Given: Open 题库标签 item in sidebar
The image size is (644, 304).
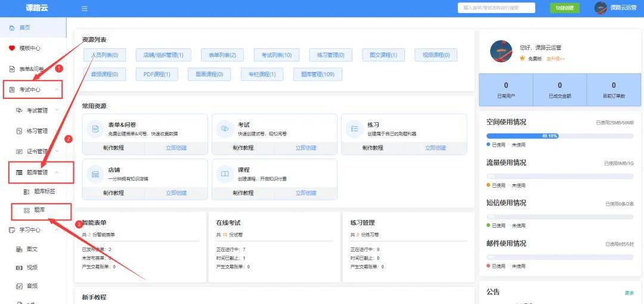Looking at the screenshot, I should [x=44, y=191].
